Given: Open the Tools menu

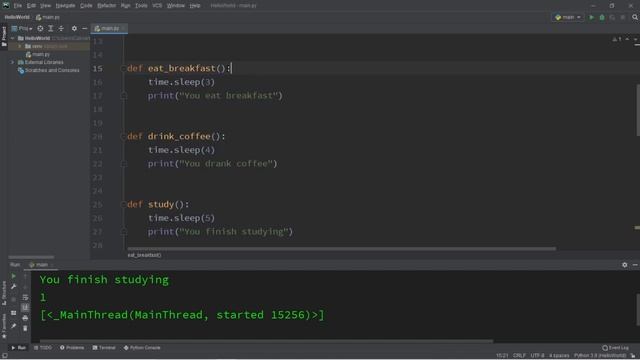Looking at the screenshot, I should click(141, 6).
